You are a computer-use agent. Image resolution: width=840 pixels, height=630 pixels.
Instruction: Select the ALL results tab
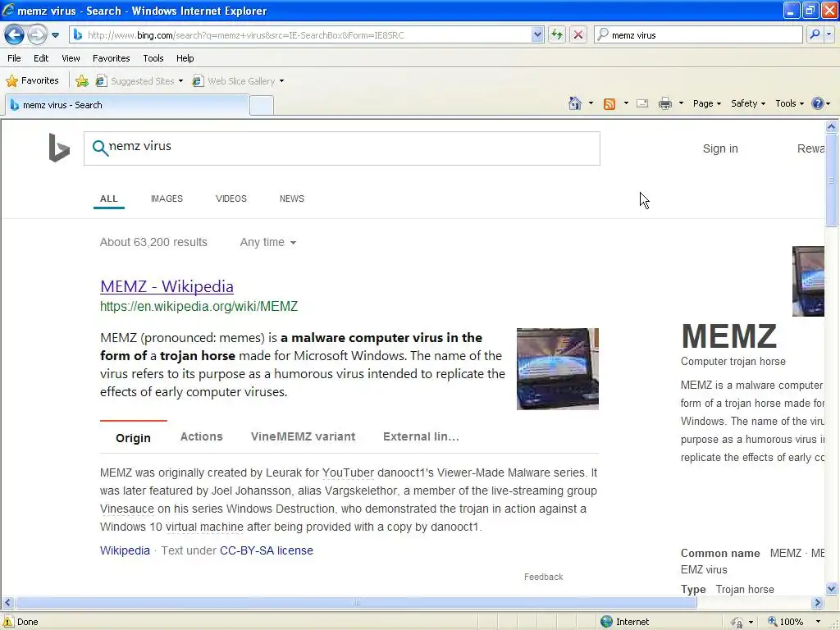click(x=109, y=199)
